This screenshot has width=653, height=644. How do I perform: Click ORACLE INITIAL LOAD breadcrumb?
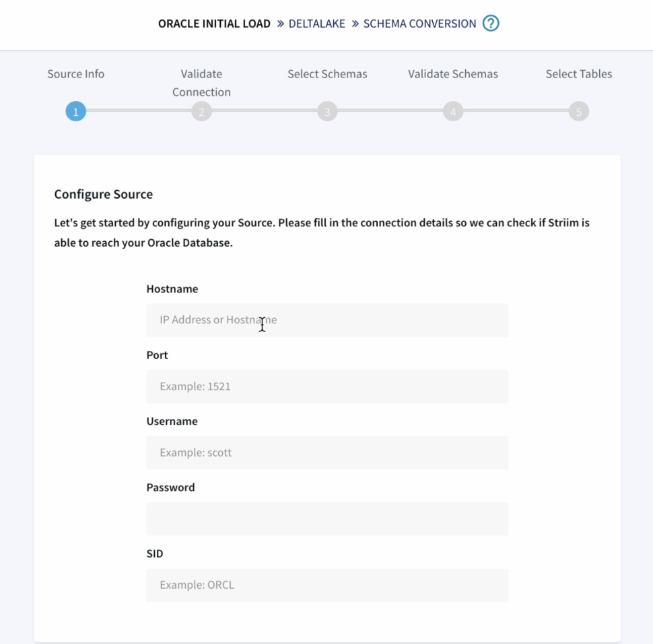(x=214, y=24)
